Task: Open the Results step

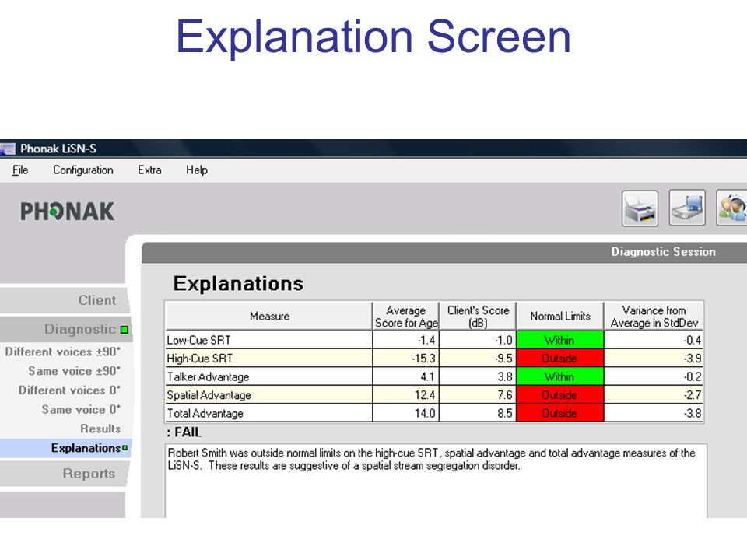Action: coord(100,429)
